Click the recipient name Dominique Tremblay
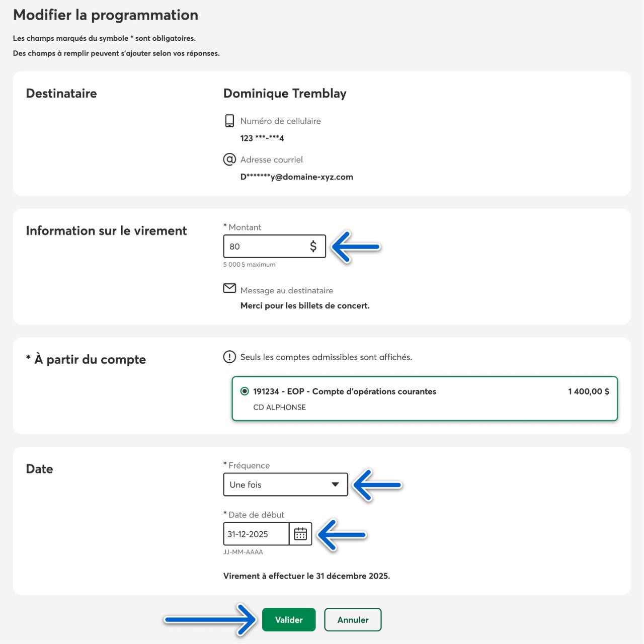This screenshot has width=644, height=644. 285,94
